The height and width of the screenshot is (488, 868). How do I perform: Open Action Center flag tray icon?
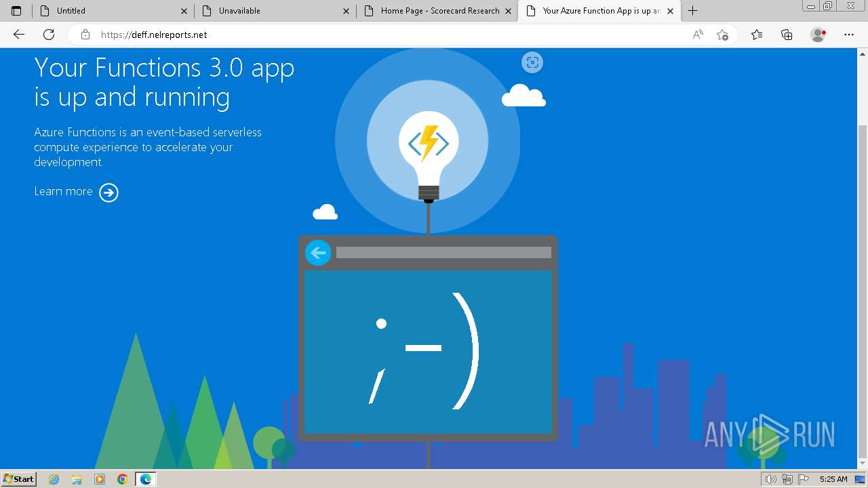coord(802,479)
